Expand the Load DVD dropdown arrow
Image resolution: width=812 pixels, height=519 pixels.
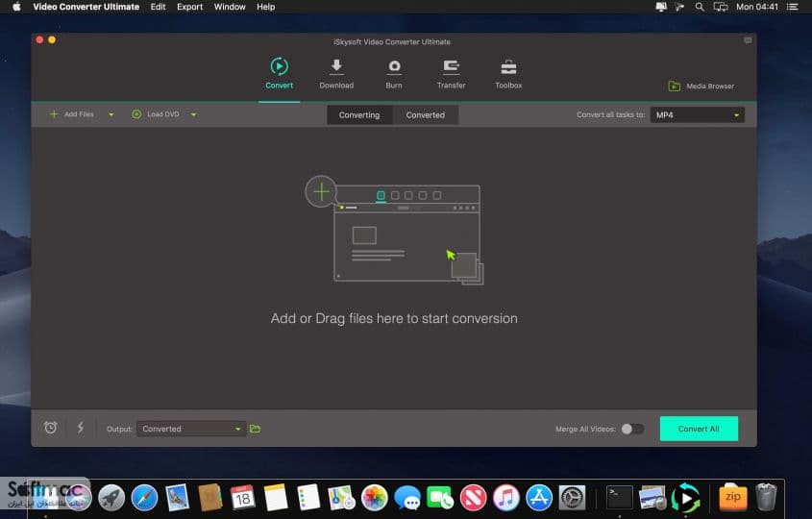[194, 114]
